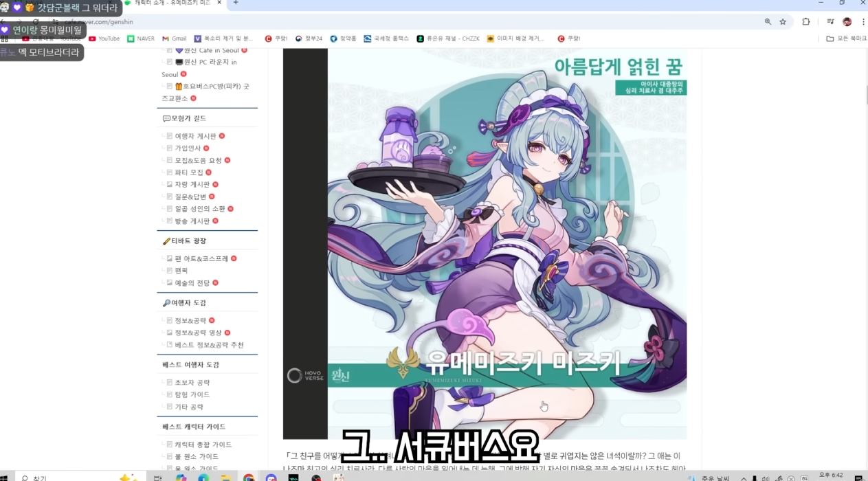
Task: Click the zoom magnifier icon in address bar
Action: [768, 22]
